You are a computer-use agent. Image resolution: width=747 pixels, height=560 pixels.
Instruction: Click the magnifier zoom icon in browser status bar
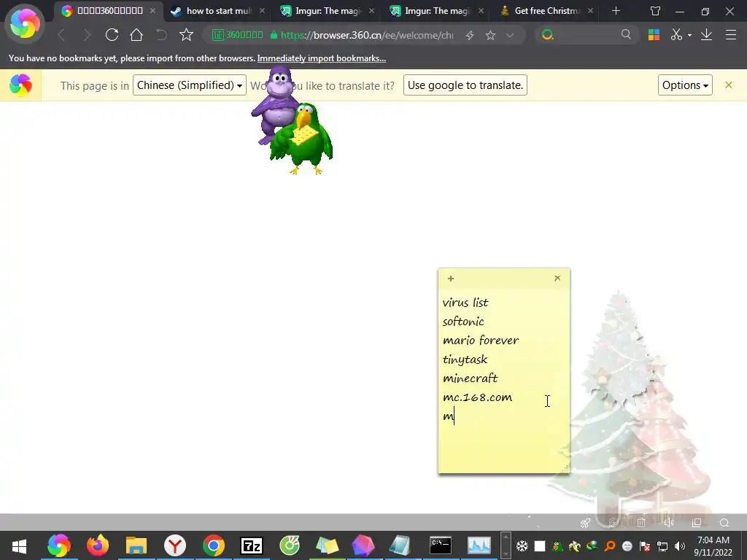pos(724,523)
